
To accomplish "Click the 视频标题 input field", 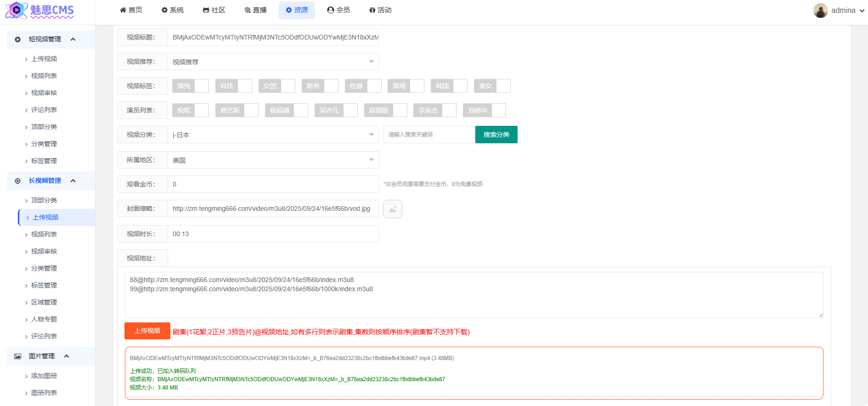I will tap(273, 37).
